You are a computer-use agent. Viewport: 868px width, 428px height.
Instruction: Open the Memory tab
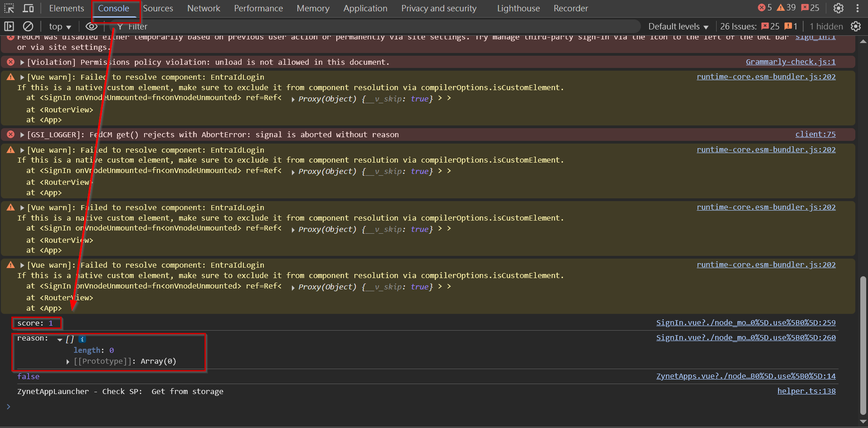(313, 8)
